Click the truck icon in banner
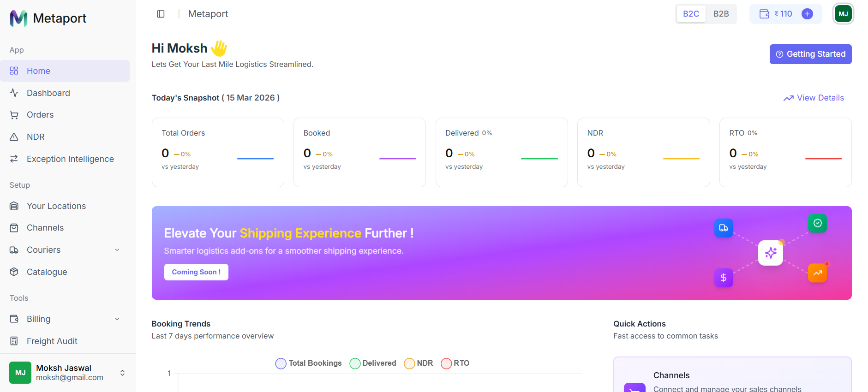 coord(724,228)
